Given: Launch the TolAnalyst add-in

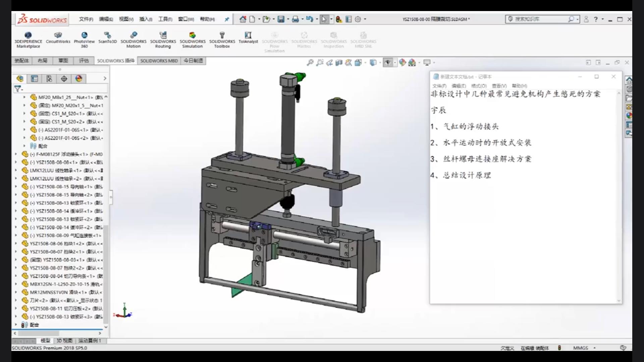Looking at the screenshot, I should [x=248, y=38].
